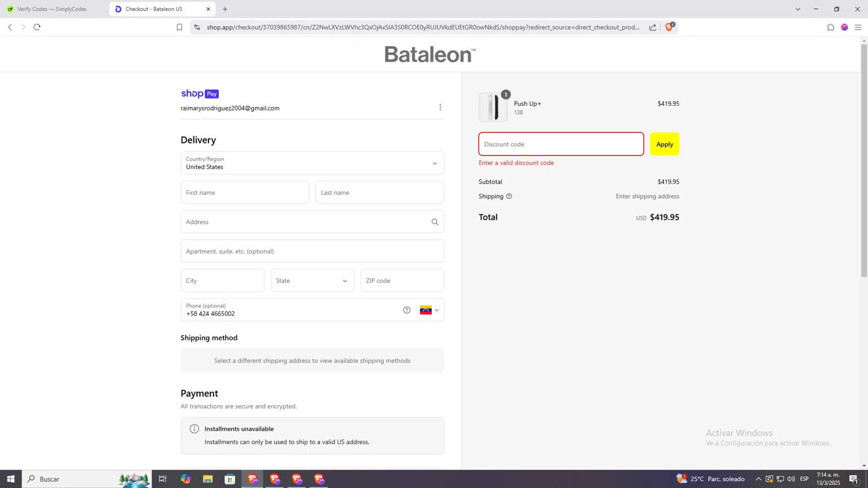Click the browser back arrow

pyautogui.click(x=10, y=27)
